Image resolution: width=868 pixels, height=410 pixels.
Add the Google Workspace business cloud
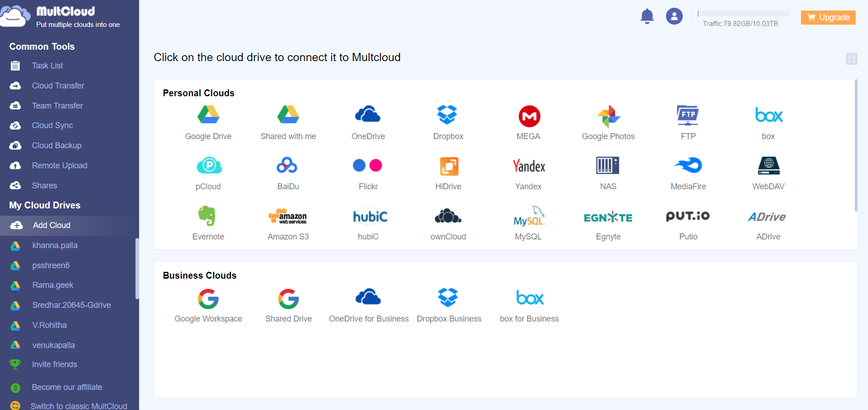[x=208, y=298]
